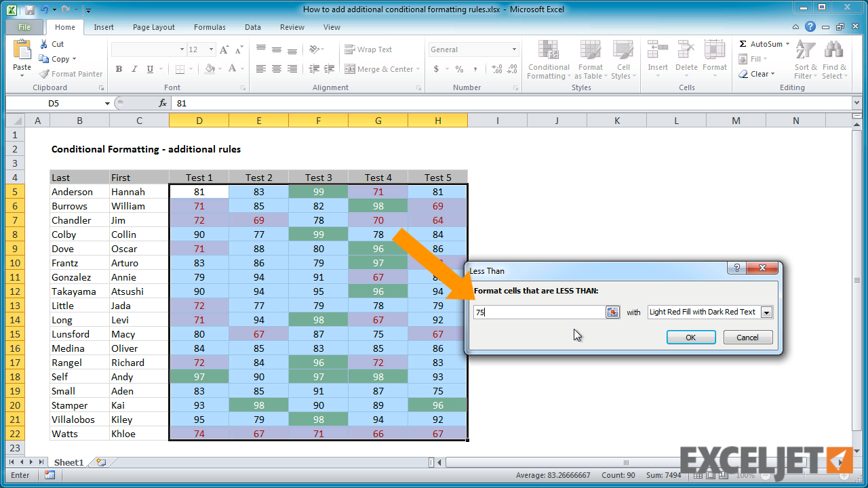The height and width of the screenshot is (488, 868).
Task: Click the Percent Style icon
Action: coord(459,69)
